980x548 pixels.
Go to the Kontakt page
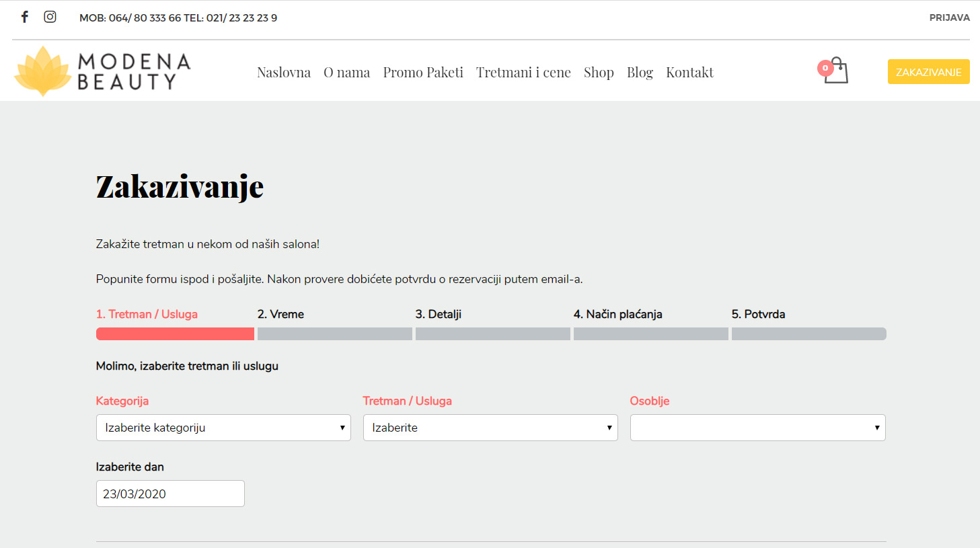pyautogui.click(x=689, y=73)
